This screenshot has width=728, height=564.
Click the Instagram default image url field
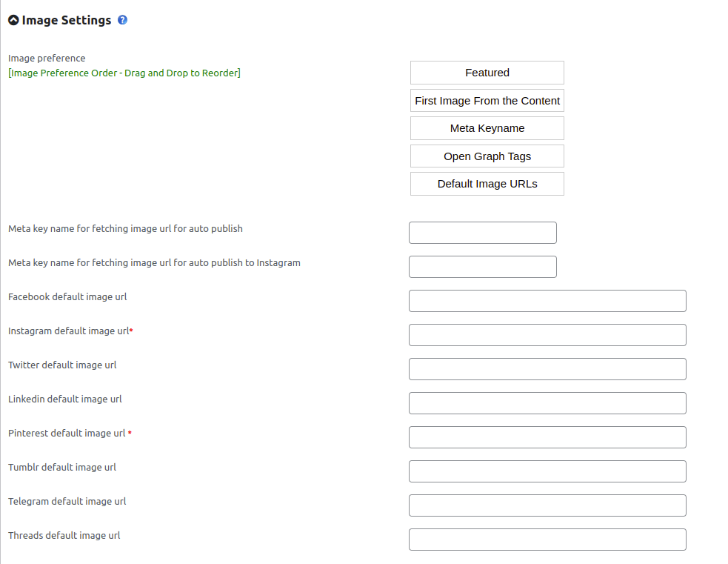(x=547, y=334)
